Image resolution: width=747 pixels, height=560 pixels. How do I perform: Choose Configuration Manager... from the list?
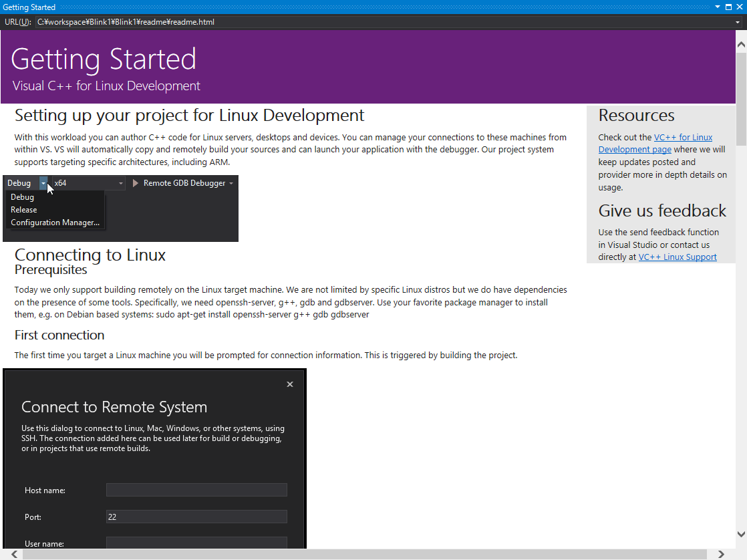click(x=55, y=223)
